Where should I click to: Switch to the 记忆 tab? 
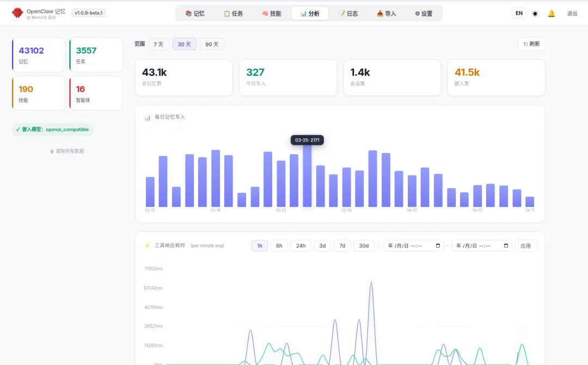click(x=194, y=14)
